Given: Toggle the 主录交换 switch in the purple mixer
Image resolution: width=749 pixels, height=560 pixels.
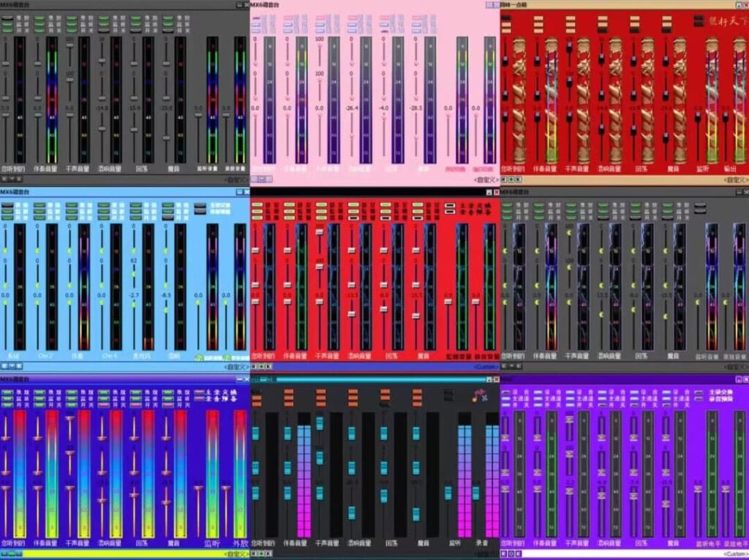Looking at the screenshot, I should tap(700, 393).
